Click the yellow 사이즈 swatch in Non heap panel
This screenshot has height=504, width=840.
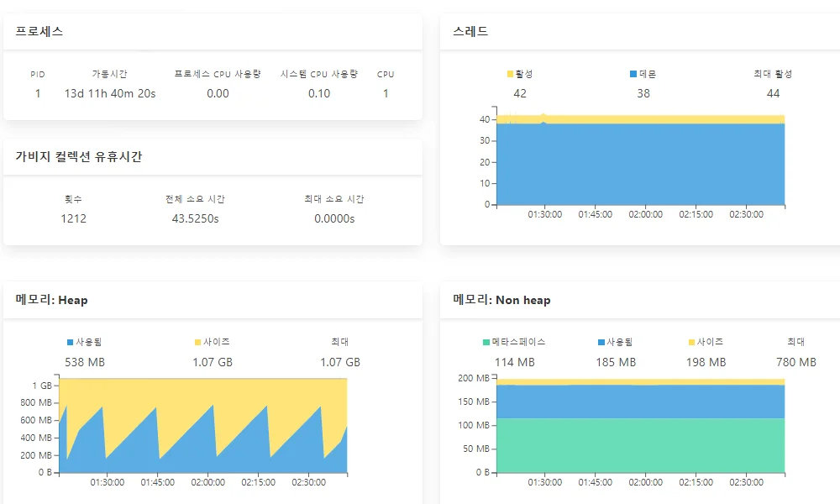[x=691, y=342]
